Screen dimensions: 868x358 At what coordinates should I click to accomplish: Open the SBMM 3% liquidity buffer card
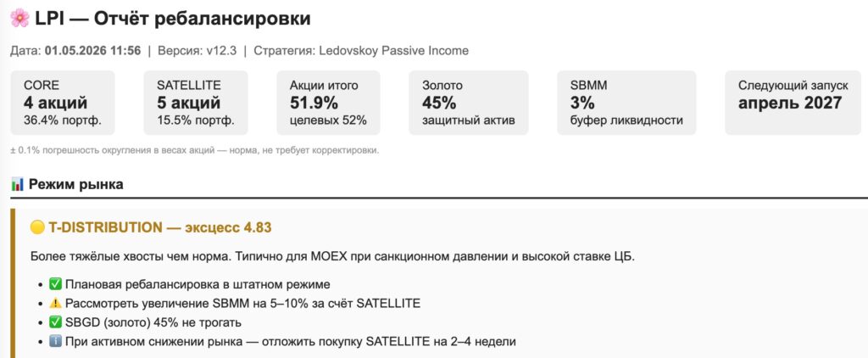pos(626,103)
